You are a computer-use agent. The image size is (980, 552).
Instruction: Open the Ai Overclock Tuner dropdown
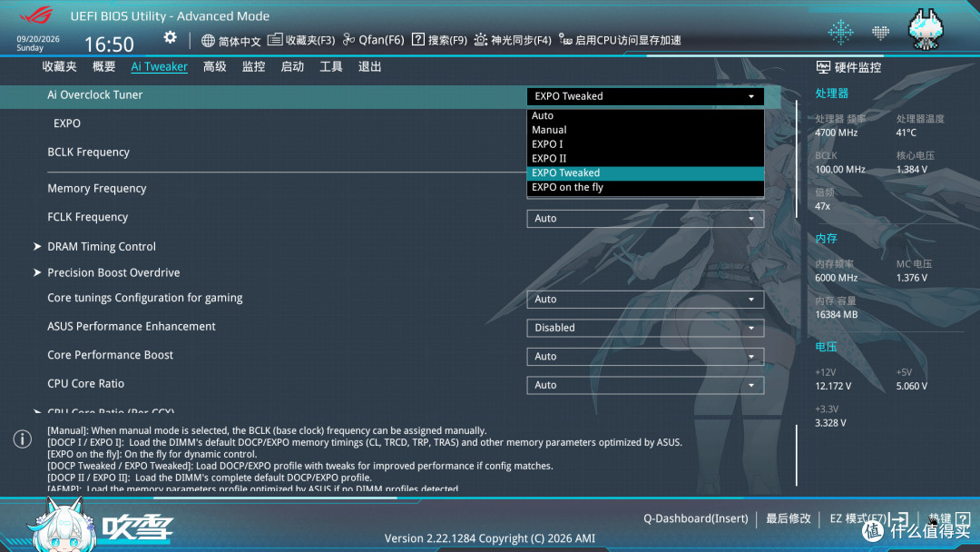(645, 96)
